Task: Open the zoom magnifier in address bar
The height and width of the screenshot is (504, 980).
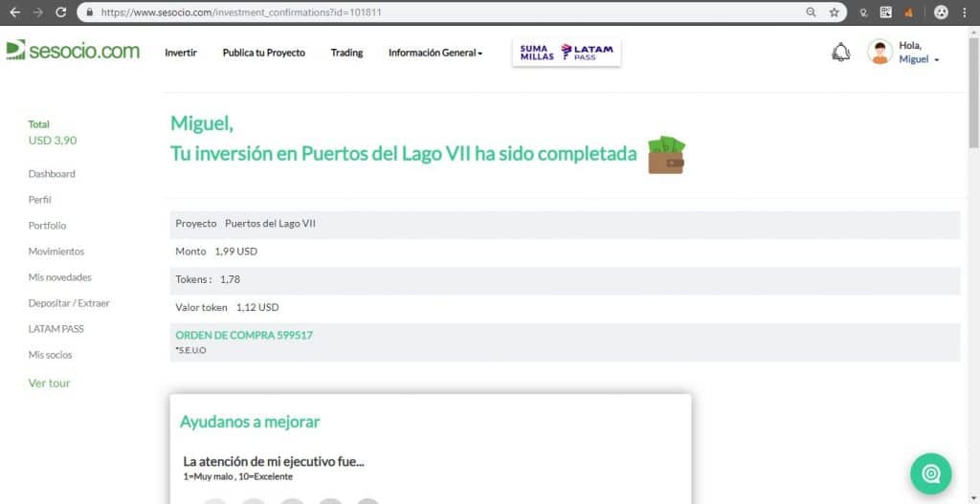Action: (x=811, y=11)
